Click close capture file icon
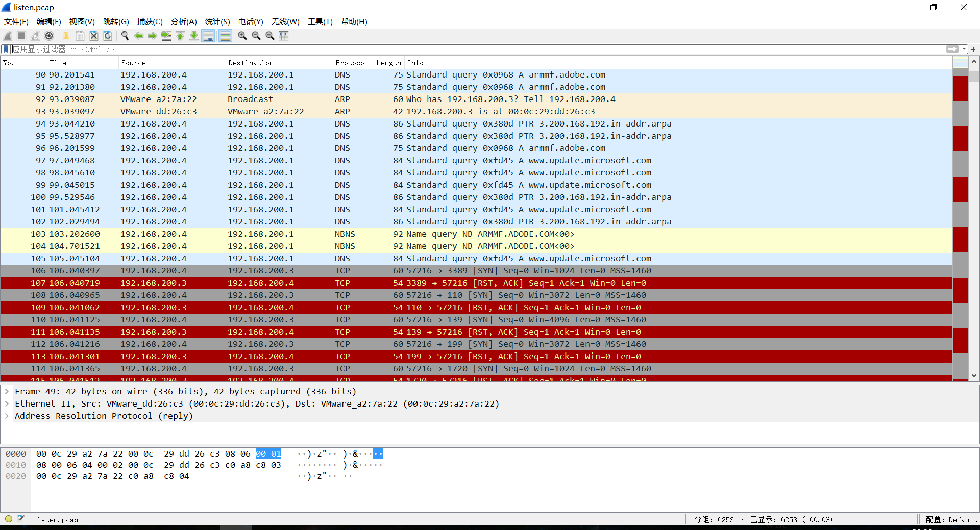Screen dimensions: 980x530 [94, 36]
